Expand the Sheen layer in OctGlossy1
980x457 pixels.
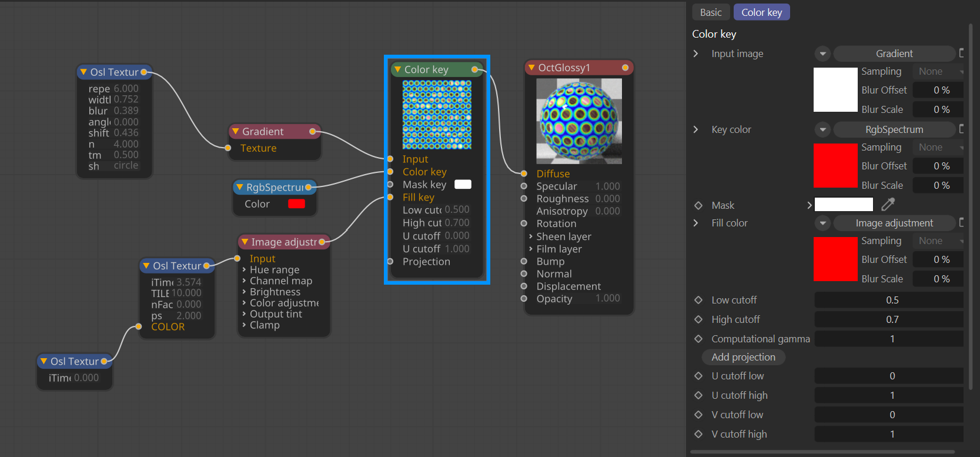(531, 236)
